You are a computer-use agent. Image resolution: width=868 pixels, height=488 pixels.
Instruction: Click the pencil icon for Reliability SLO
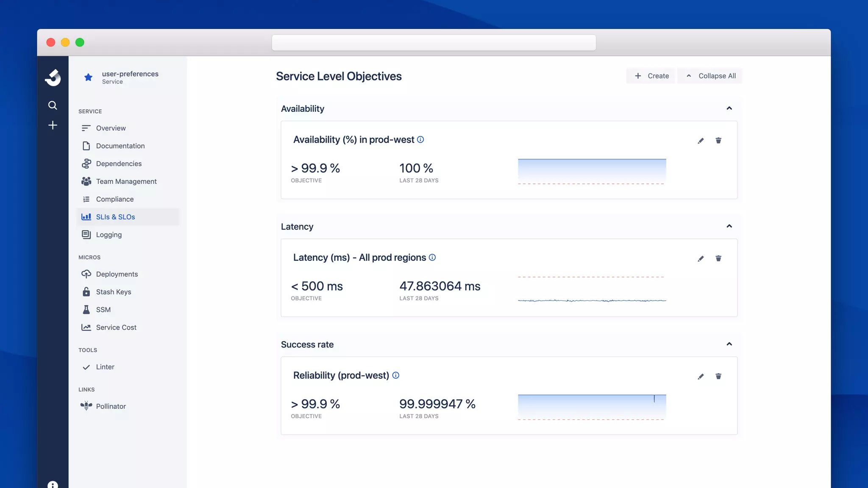click(x=701, y=377)
